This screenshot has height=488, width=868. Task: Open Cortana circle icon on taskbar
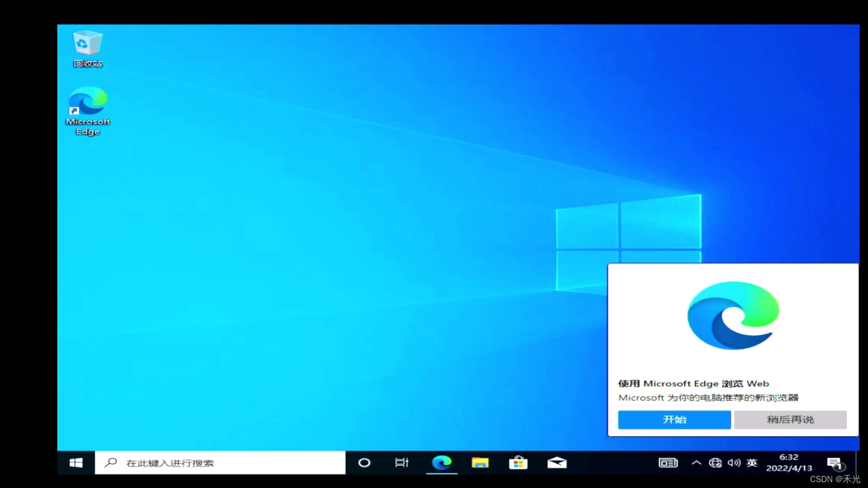coord(364,463)
